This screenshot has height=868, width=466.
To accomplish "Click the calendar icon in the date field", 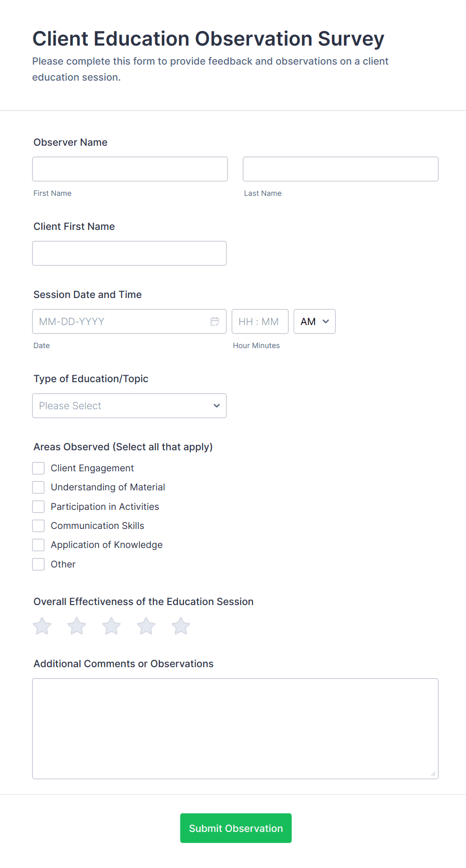I will point(215,322).
